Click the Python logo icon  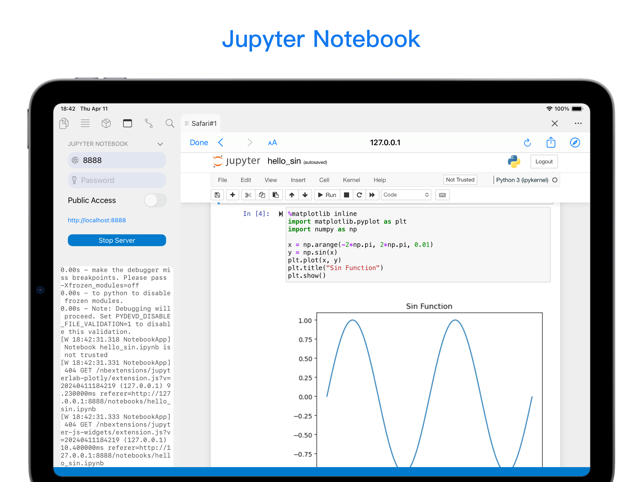click(514, 161)
